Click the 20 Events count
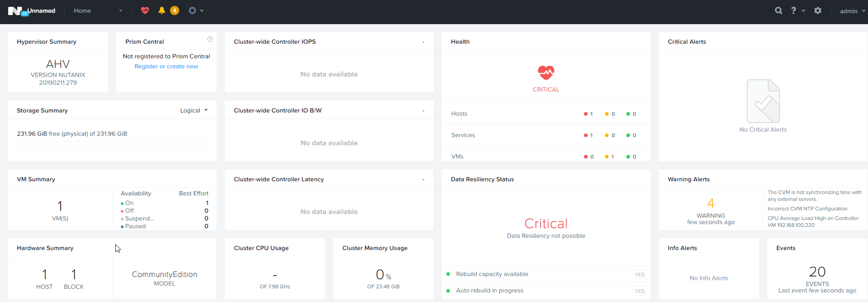The width and height of the screenshot is (868, 302). point(817,272)
